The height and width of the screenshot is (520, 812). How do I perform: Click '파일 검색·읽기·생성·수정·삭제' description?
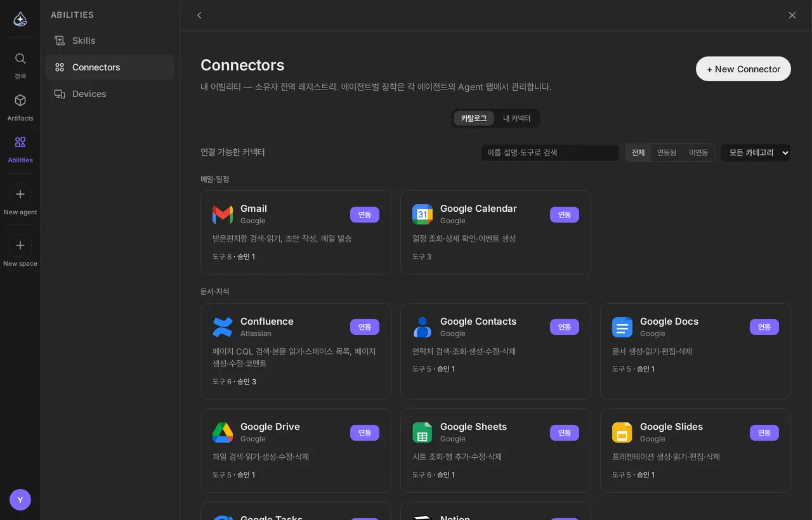click(x=261, y=457)
